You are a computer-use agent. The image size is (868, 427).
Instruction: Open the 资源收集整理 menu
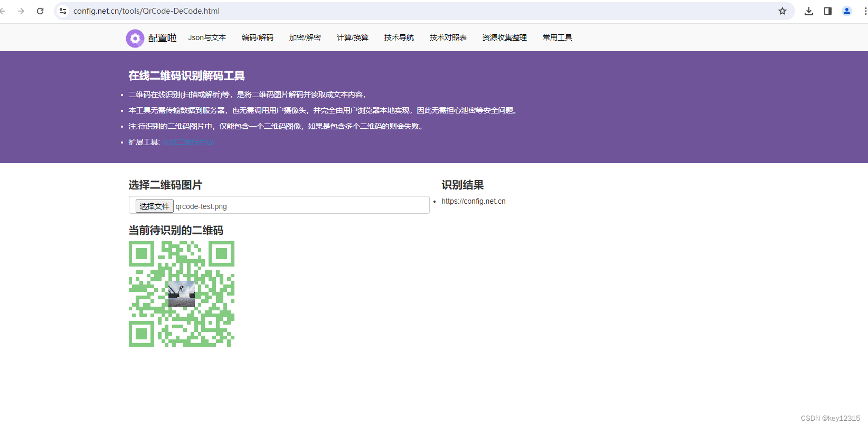click(x=505, y=37)
